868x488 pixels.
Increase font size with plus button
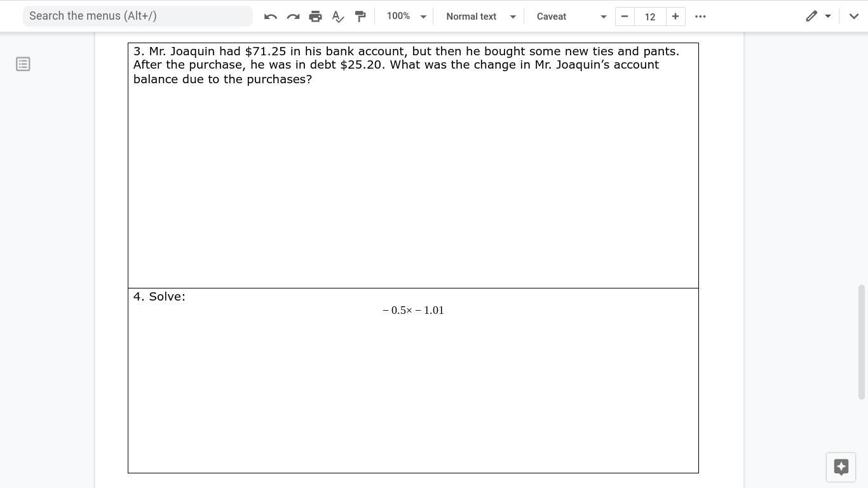675,17
